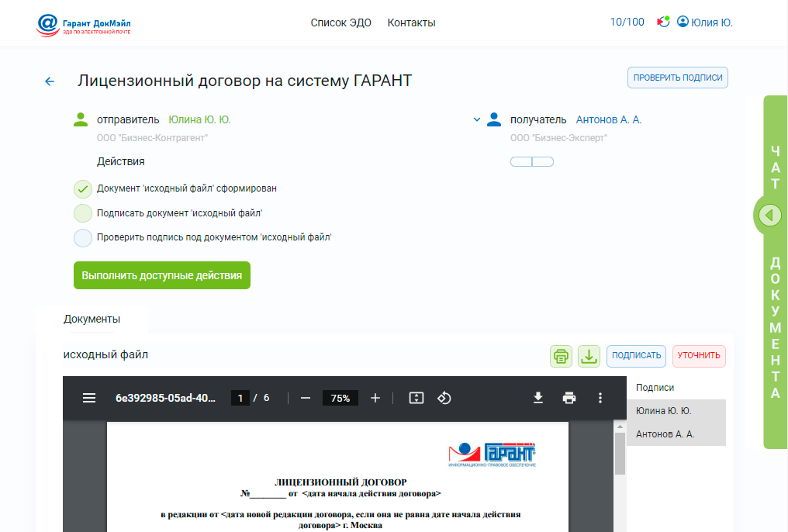Click the recipient progress indicator bar
788x532 pixels.
(532, 162)
